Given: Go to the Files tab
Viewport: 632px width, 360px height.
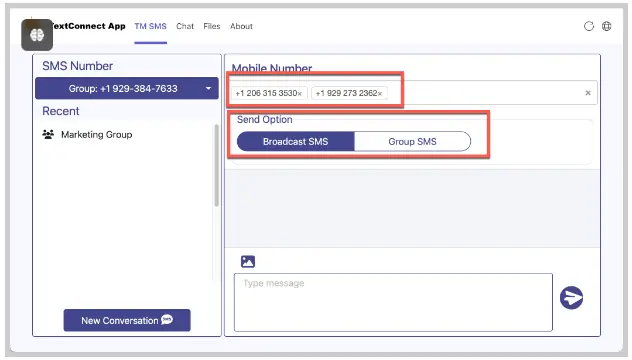Looking at the screenshot, I should pyautogui.click(x=212, y=27).
